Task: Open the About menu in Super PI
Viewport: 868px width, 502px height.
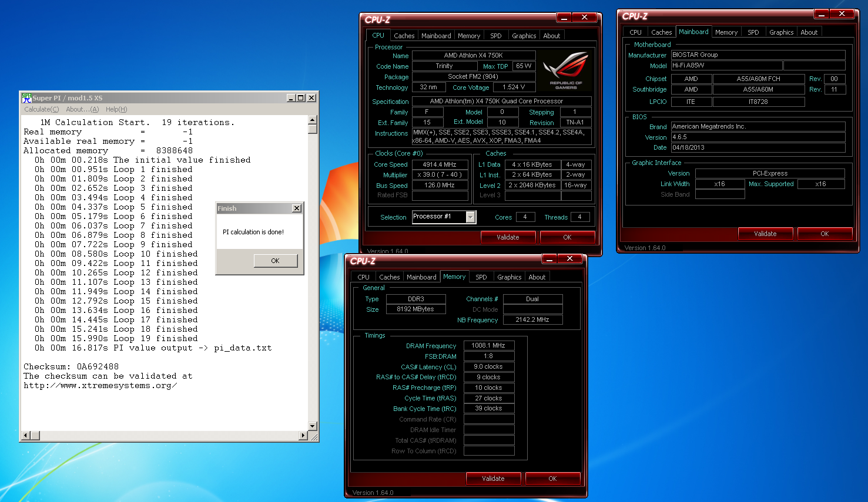Action: click(82, 109)
